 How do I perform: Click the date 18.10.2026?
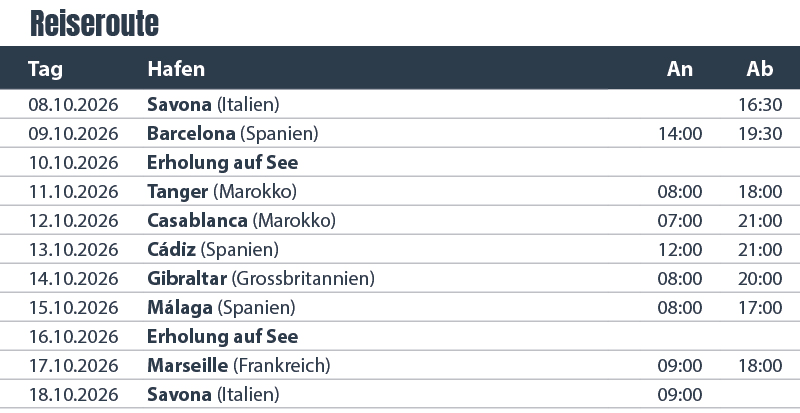click(73, 395)
